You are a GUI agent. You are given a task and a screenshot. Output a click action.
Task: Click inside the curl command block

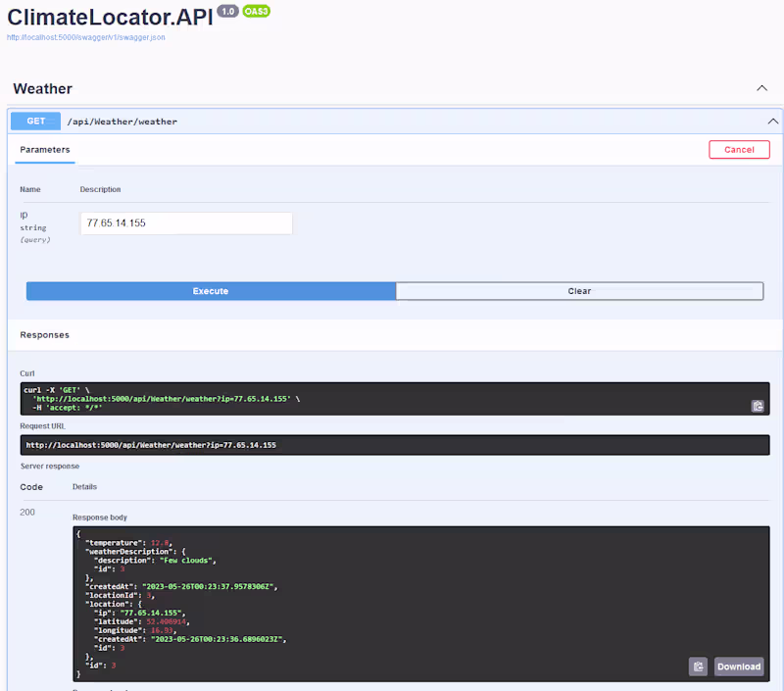pos(392,399)
